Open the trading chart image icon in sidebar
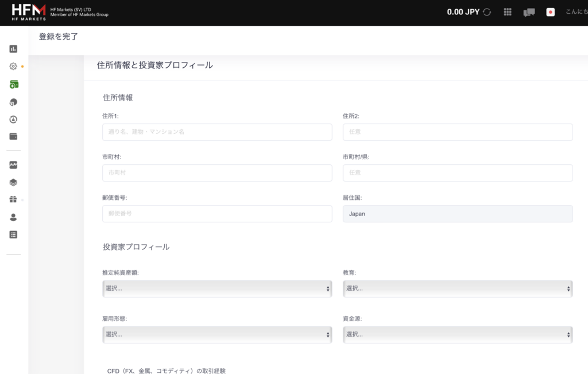The height and width of the screenshot is (374, 588). pyautogui.click(x=13, y=165)
